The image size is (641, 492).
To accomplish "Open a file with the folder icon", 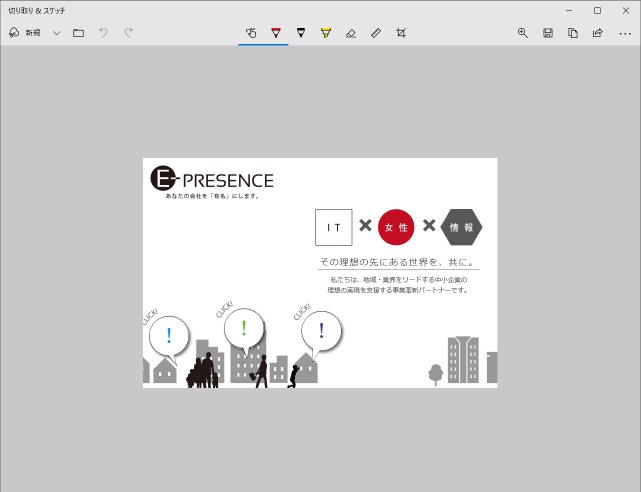I will point(78,33).
